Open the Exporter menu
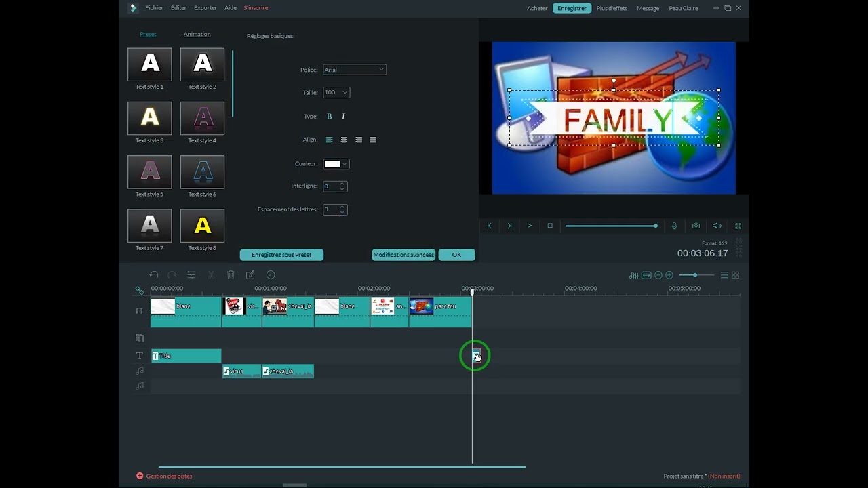This screenshot has height=488, width=868. (205, 8)
